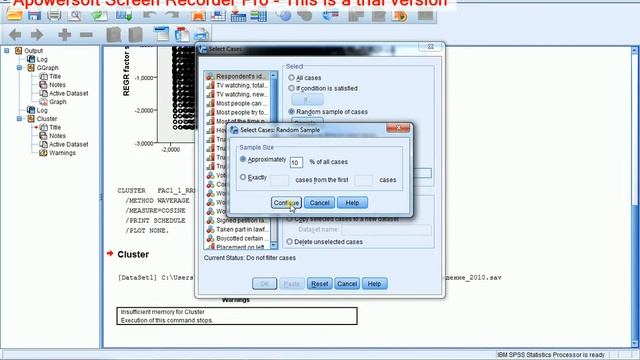This screenshot has width=640, height=360.
Task: Click variable list scroll up arrow
Action: click(273, 76)
